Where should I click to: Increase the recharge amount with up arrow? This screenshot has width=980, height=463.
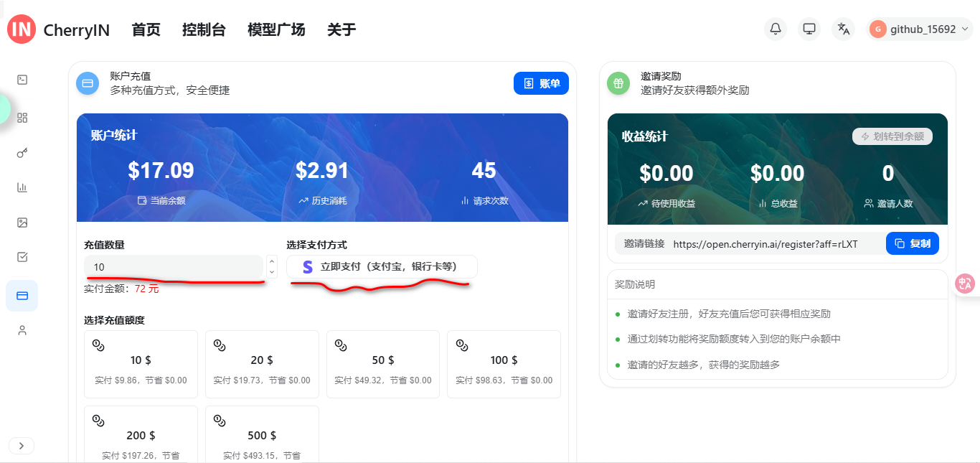[271, 261]
